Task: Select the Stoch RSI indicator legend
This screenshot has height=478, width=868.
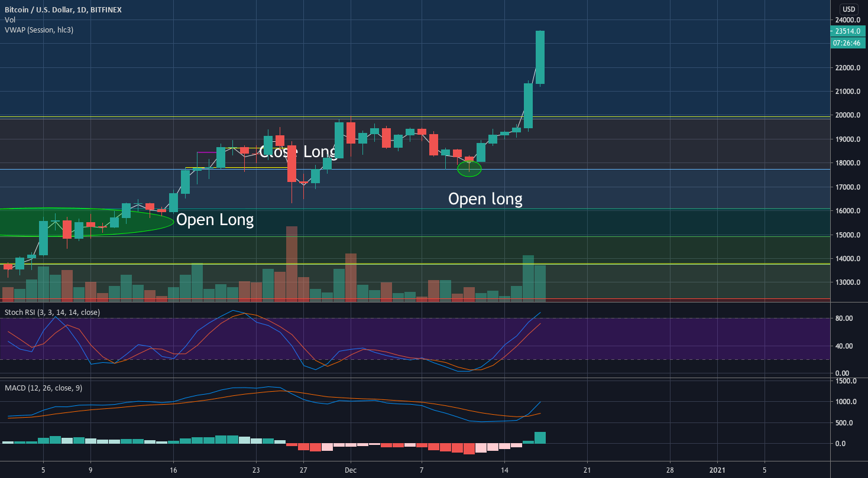Action: click(x=53, y=312)
